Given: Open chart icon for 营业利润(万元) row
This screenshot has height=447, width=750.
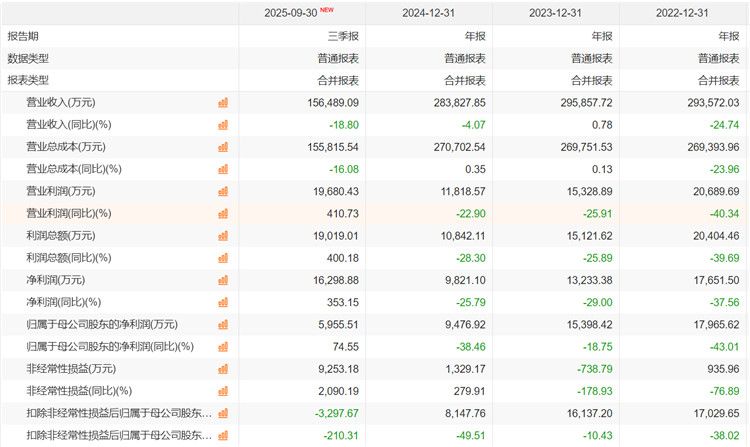Looking at the screenshot, I should click(224, 191).
